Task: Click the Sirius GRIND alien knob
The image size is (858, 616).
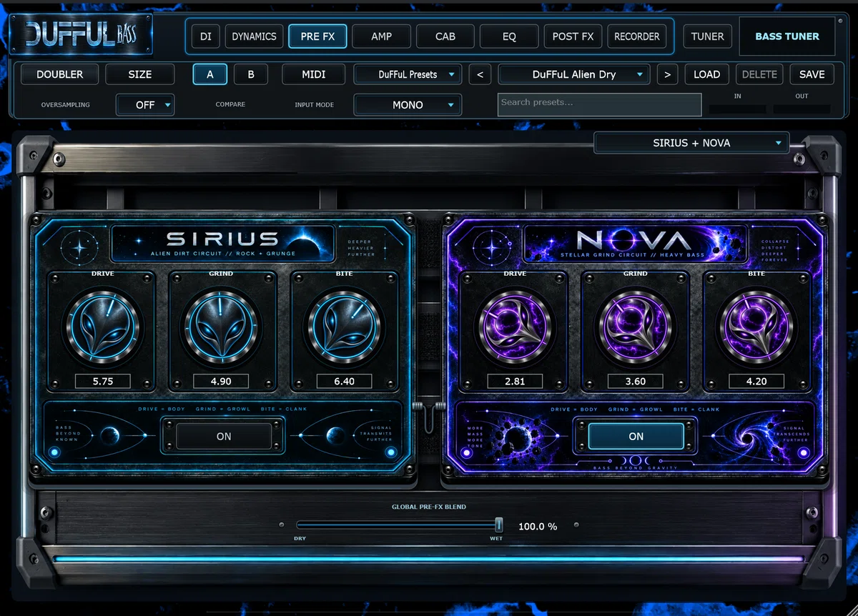Action: (222, 327)
